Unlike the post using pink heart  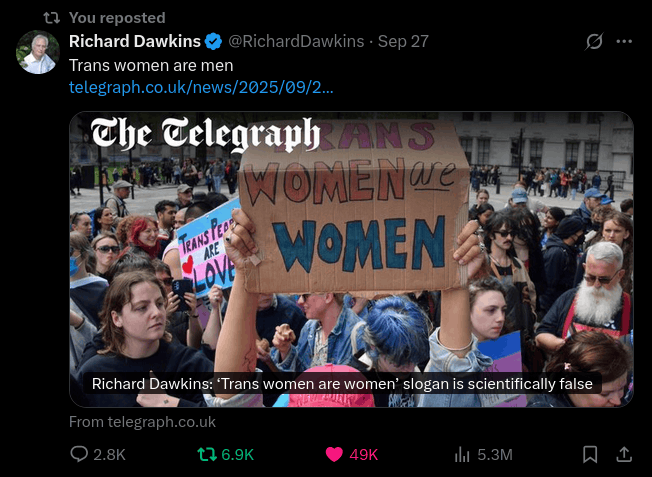(334, 454)
